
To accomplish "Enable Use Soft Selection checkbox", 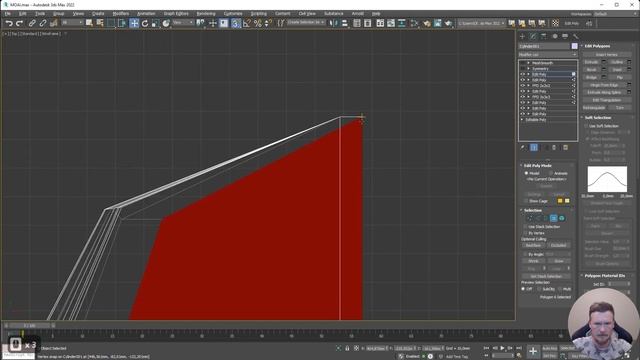I will pyautogui.click(x=586, y=126).
